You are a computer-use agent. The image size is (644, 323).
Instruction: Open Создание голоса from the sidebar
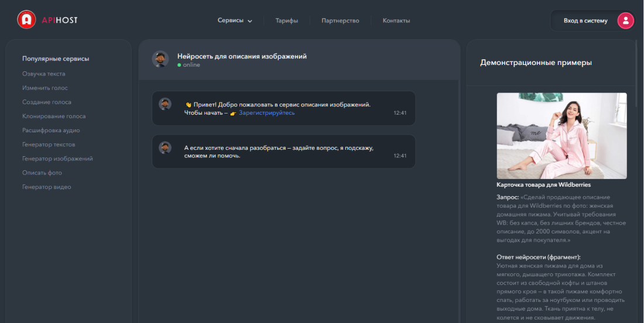(47, 102)
